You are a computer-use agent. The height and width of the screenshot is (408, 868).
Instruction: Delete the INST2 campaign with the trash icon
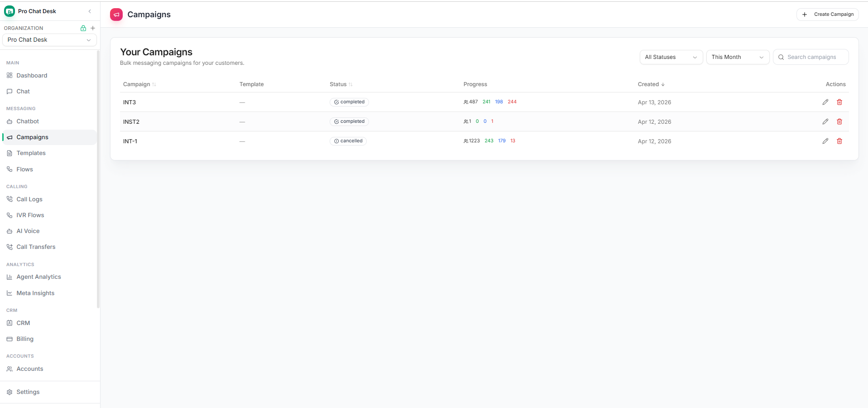click(x=839, y=121)
